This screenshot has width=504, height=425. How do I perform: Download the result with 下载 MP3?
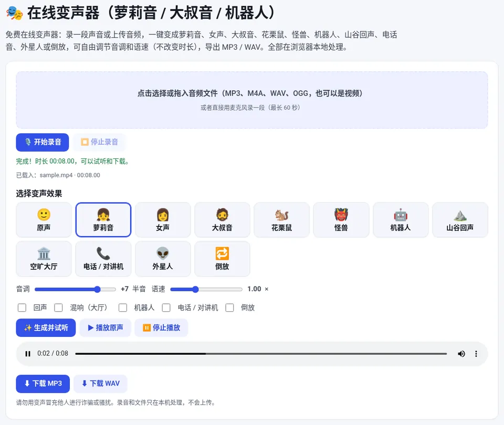pyautogui.click(x=43, y=384)
